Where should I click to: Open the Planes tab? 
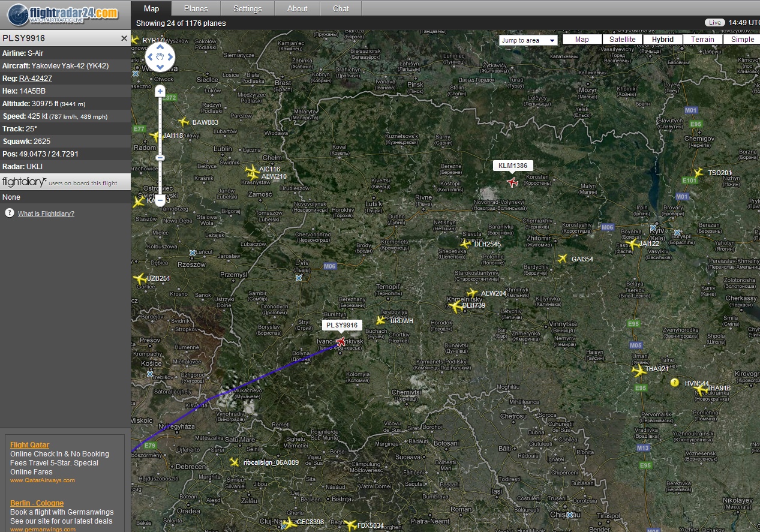(x=196, y=8)
